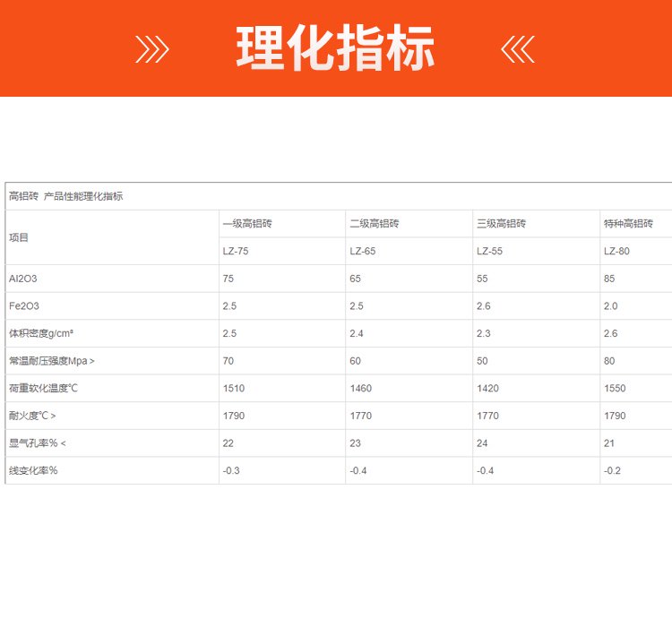Click the 荷重软化温度℃ row label

click(x=44, y=389)
